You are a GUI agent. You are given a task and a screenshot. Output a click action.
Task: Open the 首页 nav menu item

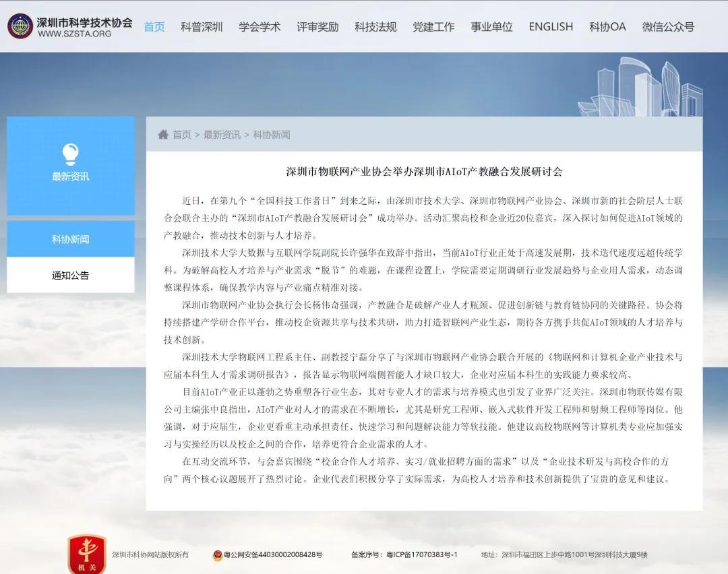(154, 27)
